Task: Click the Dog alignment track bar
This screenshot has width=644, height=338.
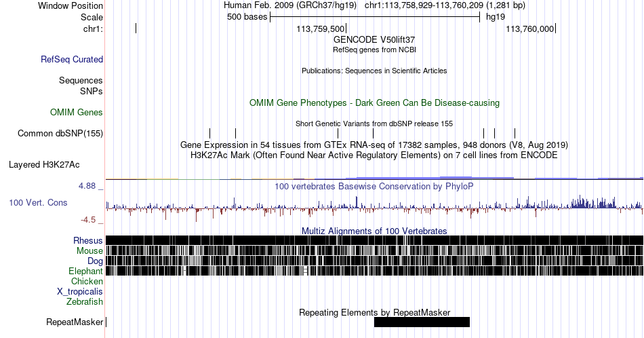Action: pos(374,261)
